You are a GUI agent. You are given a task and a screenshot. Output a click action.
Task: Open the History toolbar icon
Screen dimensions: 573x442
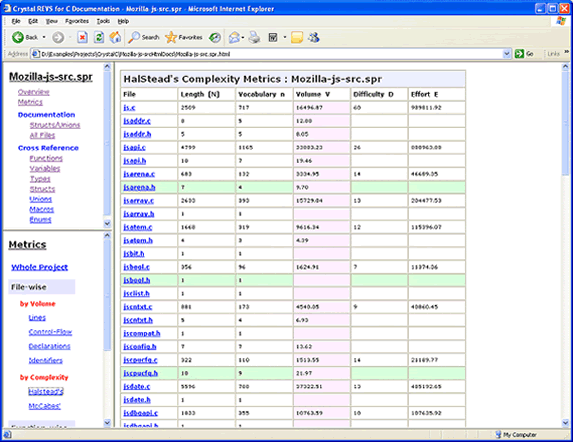point(215,37)
